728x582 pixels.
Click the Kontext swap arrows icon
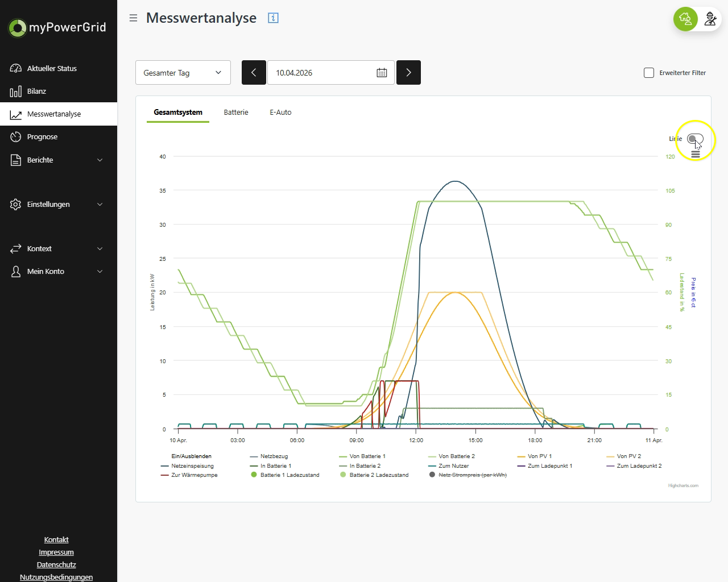pos(16,249)
